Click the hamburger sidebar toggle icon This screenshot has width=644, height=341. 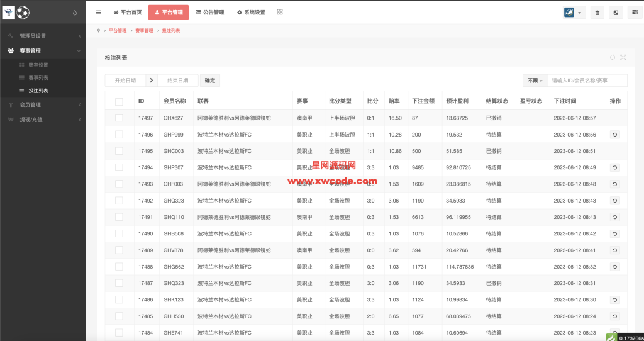tap(98, 13)
